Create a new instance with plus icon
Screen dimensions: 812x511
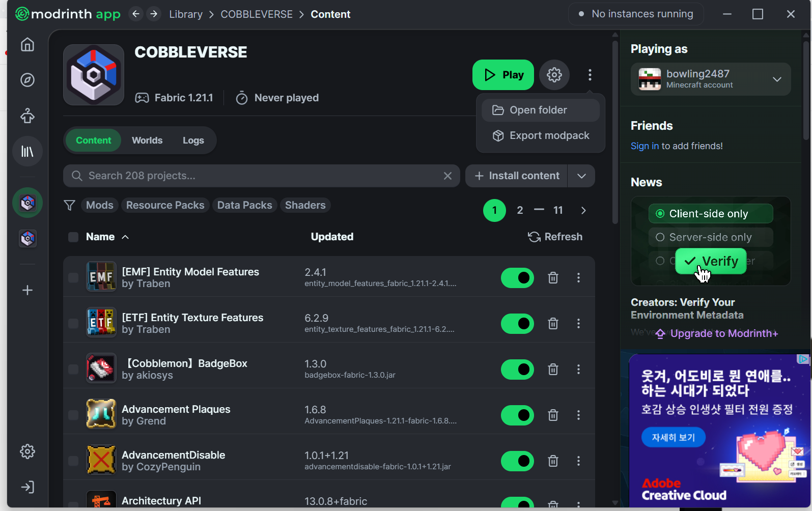click(x=27, y=290)
